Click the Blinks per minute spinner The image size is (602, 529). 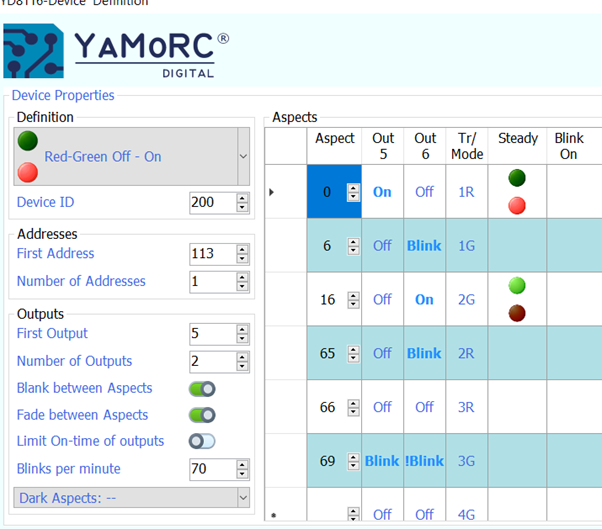pos(242,469)
